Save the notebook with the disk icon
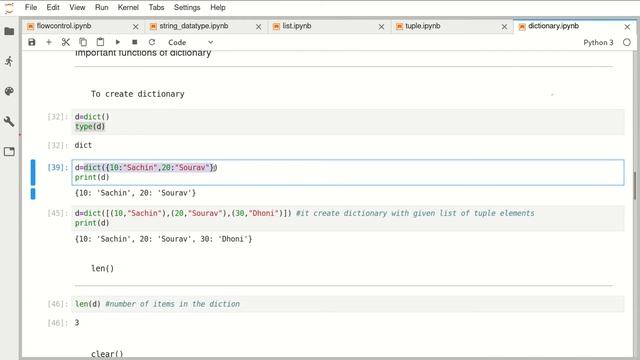Viewport: 640px width, 360px height. pos(31,42)
